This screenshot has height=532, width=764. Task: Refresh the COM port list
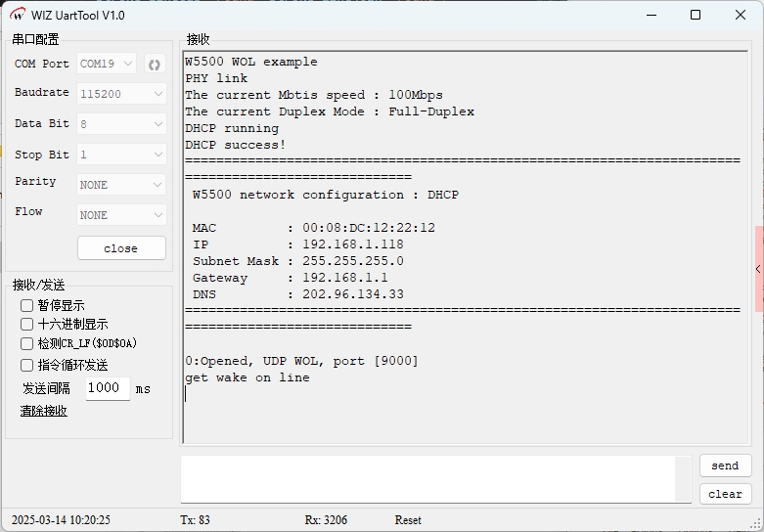click(x=154, y=65)
